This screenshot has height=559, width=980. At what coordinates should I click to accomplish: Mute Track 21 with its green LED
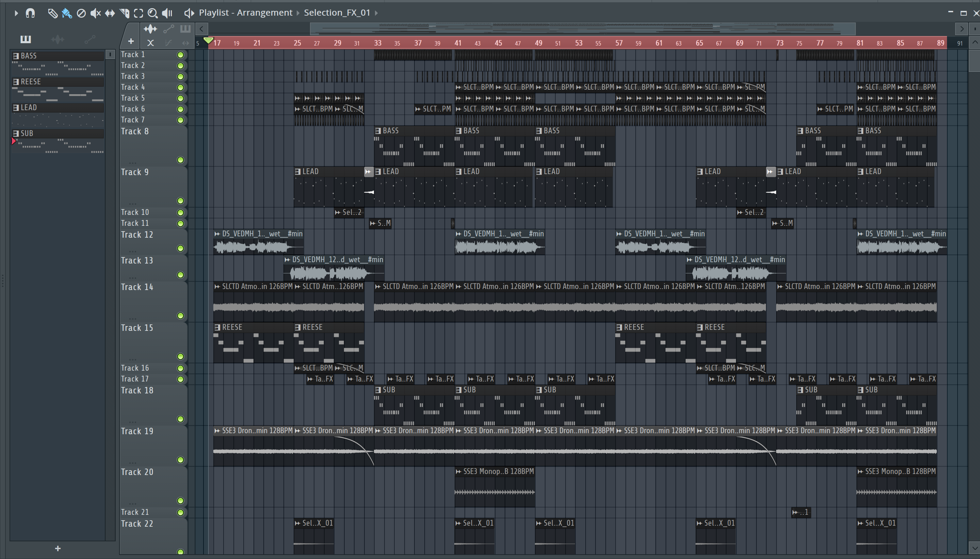coord(180,512)
